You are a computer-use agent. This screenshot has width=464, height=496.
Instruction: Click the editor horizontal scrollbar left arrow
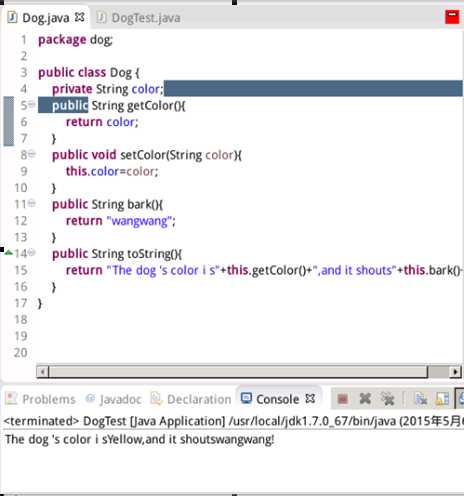(42, 371)
